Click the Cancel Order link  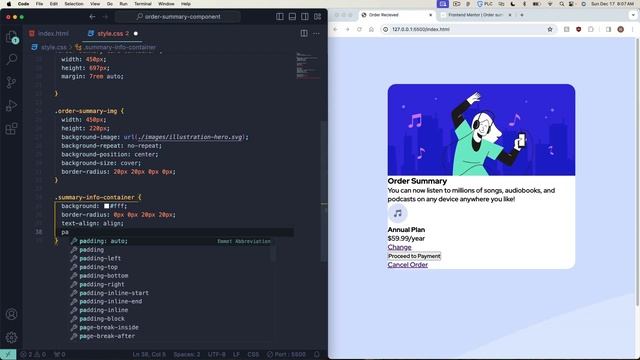407,264
